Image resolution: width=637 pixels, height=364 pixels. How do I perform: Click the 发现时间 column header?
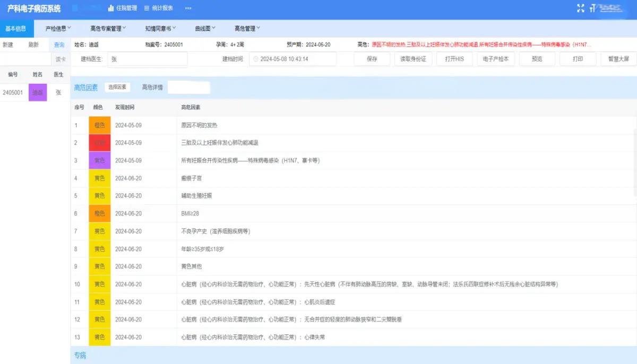click(x=125, y=108)
